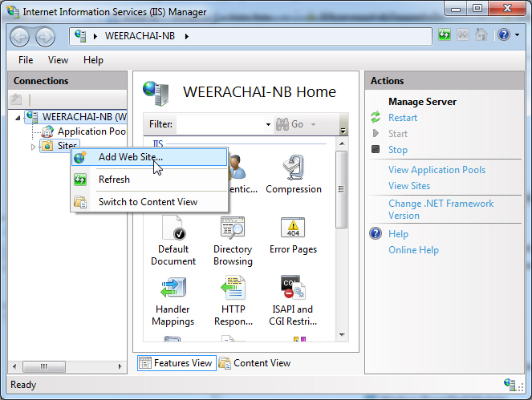Click the Back navigation arrow
This screenshot has height=400, width=532.
point(19,37)
